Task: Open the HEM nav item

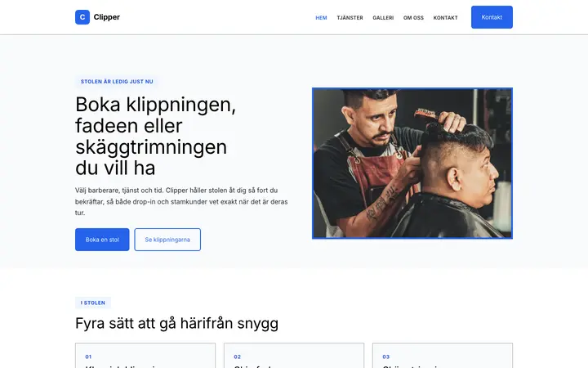Action: click(x=321, y=18)
